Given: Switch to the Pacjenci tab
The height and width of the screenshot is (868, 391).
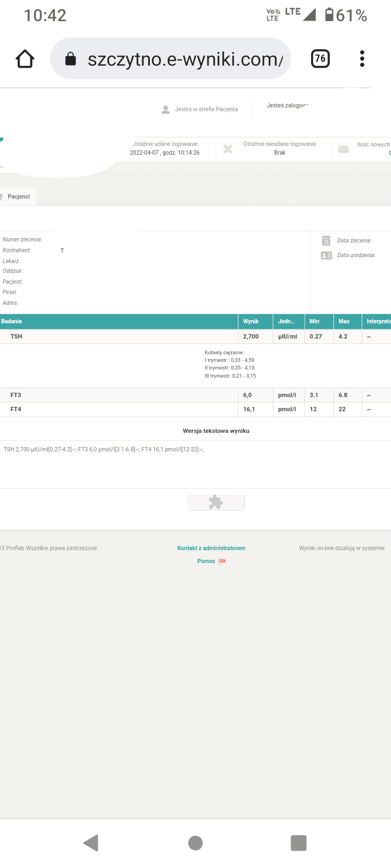Looking at the screenshot, I should point(18,196).
